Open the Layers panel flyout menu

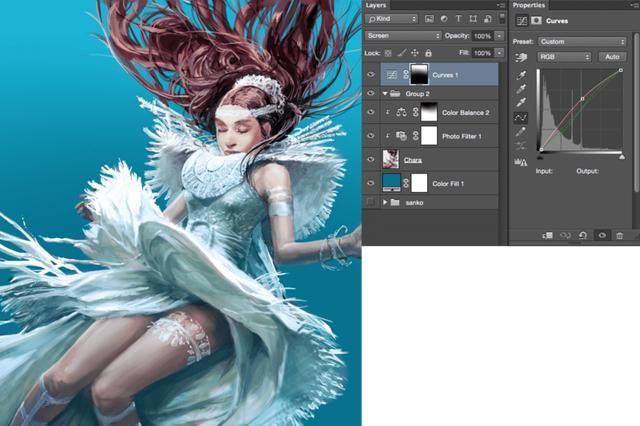click(500, 5)
